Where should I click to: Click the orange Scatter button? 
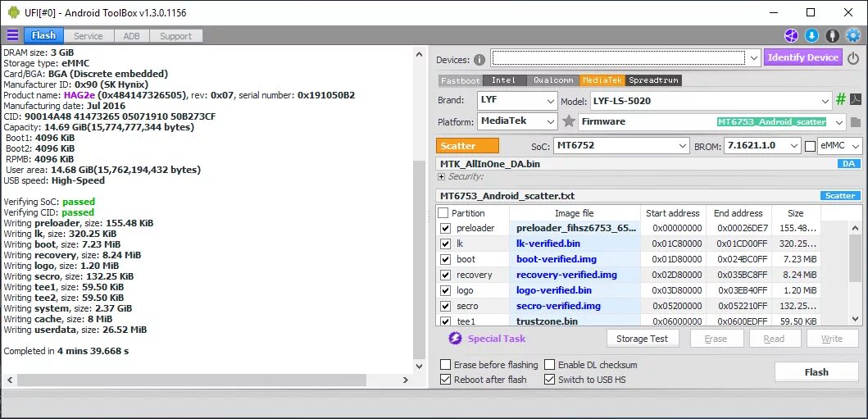467,146
